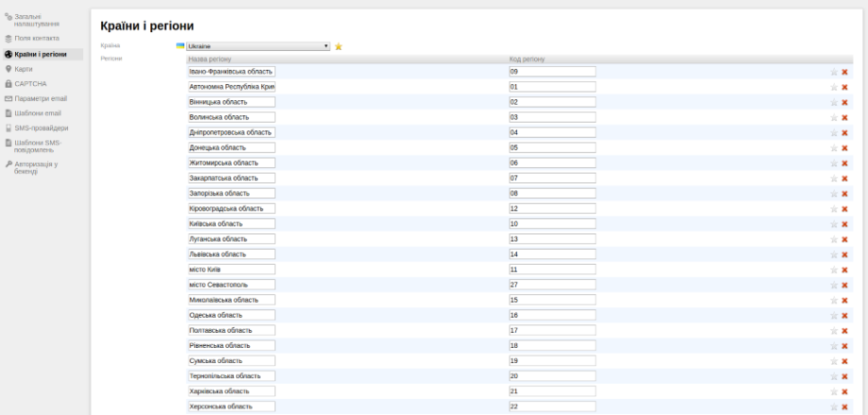The width and height of the screenshot is (868, 415).
Task: Delete the Київська область region row
Action: click(844, 224)
